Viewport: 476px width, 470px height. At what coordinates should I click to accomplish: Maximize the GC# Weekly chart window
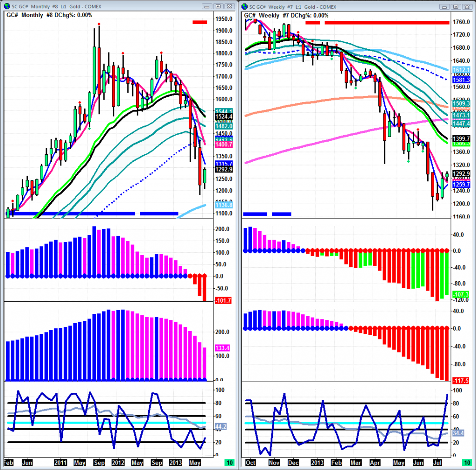click(456, 6)
